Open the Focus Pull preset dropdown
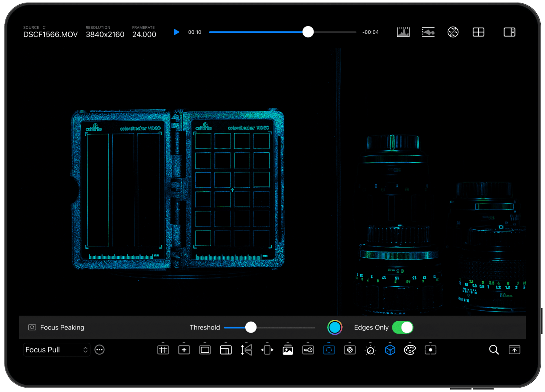The height and width of the screenshot is (392, 545). [56, 350]
